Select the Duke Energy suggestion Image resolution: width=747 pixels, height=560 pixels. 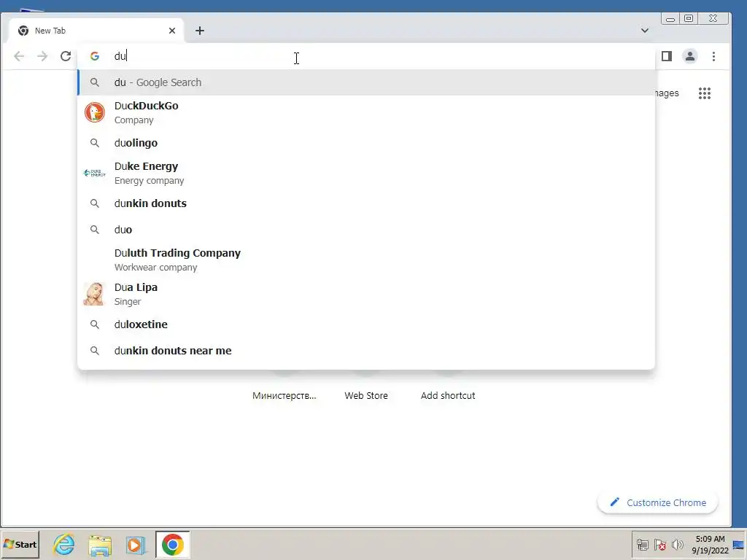pos(366,173)
